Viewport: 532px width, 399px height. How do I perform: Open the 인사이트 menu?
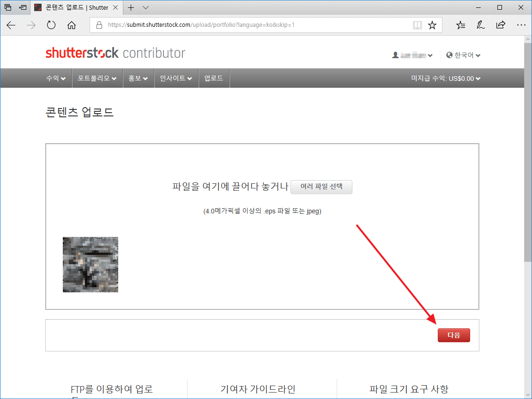[x=175, y=79]
